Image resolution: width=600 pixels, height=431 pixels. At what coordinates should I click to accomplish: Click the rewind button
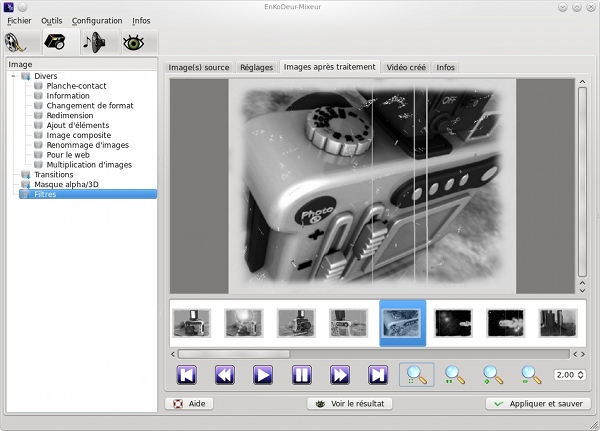point(225,375)
